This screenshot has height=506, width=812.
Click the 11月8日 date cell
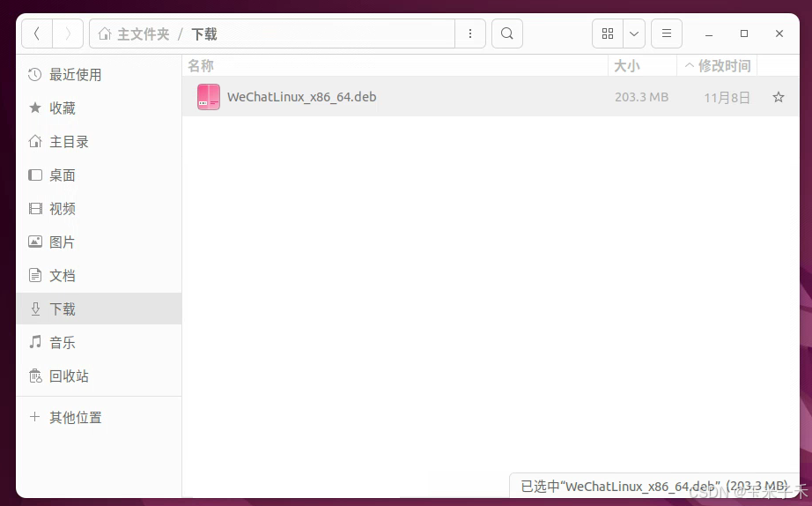coord(727,98)
